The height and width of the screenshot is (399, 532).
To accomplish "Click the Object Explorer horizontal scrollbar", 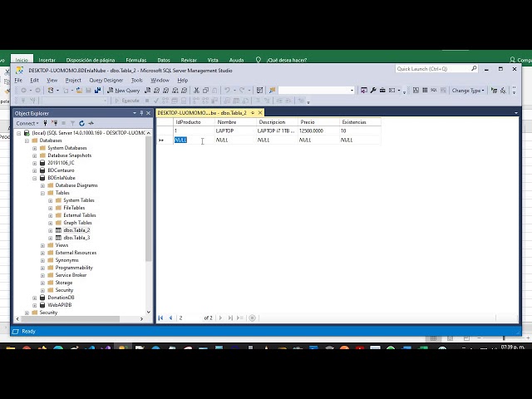I will 71,319.
